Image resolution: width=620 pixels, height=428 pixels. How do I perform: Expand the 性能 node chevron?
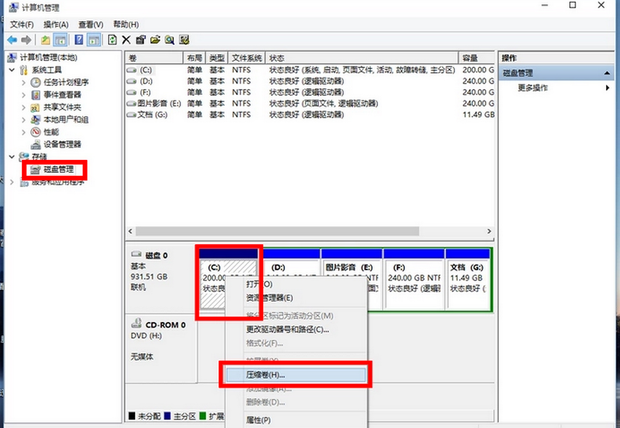[x=23, y=132]
